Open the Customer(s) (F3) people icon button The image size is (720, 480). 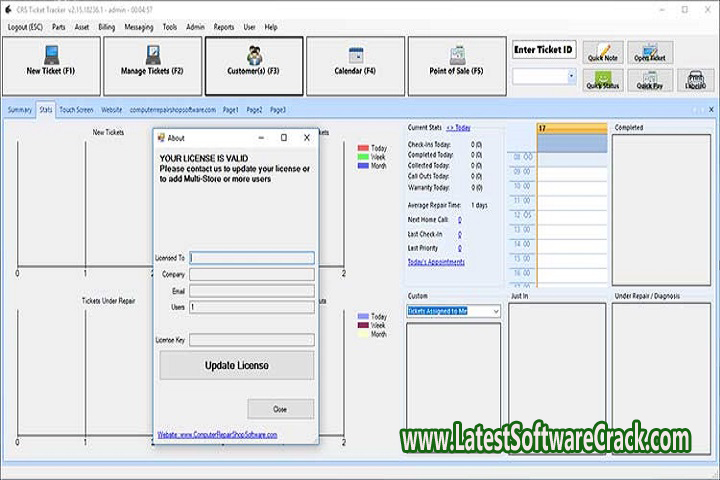tap(254, 66)
